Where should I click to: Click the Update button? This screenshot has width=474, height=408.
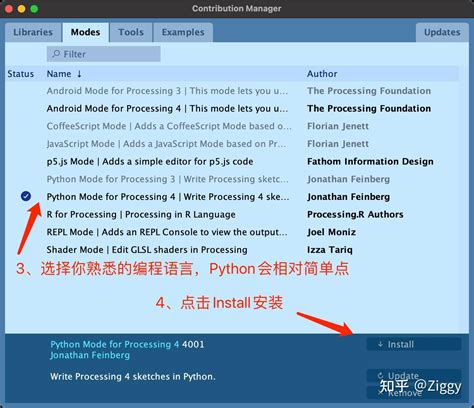click(414, 376)
